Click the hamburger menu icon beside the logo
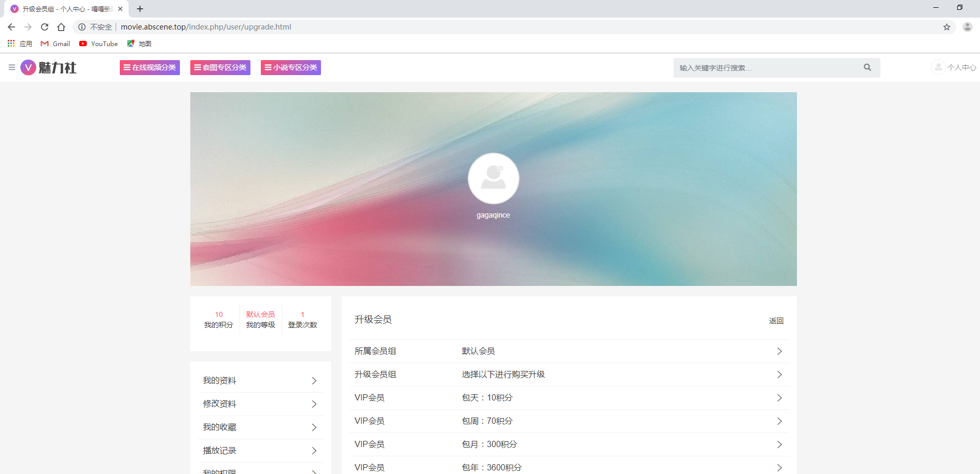 pyautogui.click(x=11, y=67)
